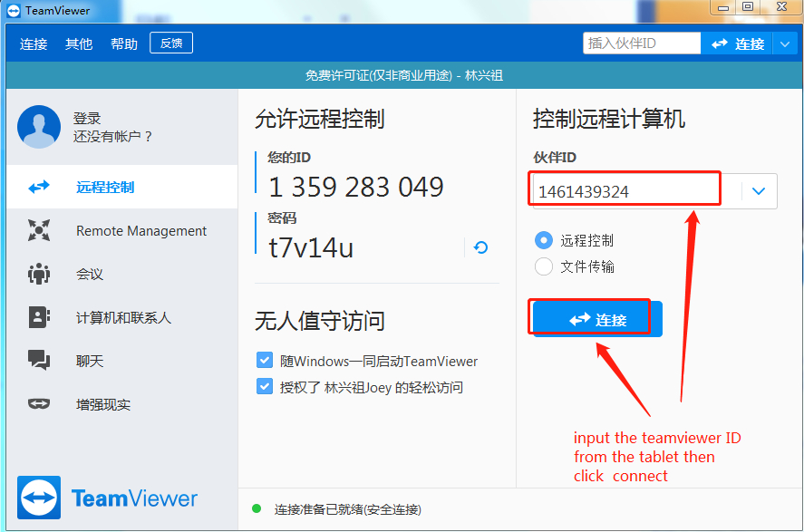
Task: Select the 文件传输 radio button
Action: click(544, 266)
